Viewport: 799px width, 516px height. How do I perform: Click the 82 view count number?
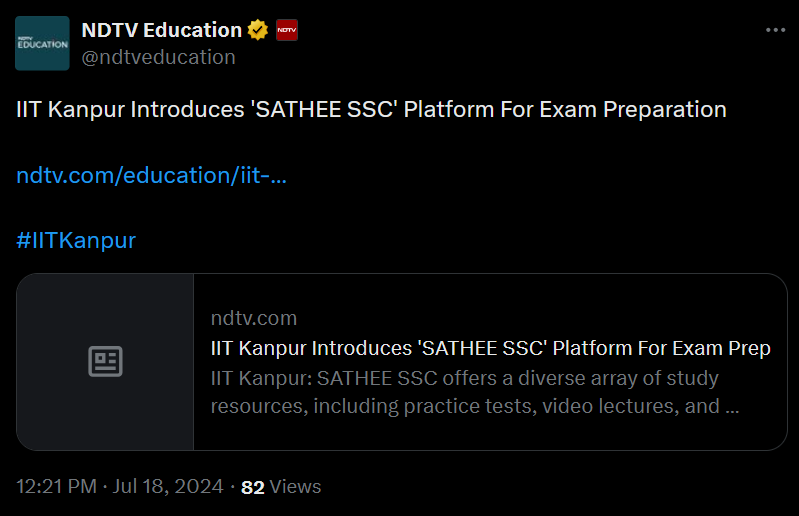click(x=253, y=487)
